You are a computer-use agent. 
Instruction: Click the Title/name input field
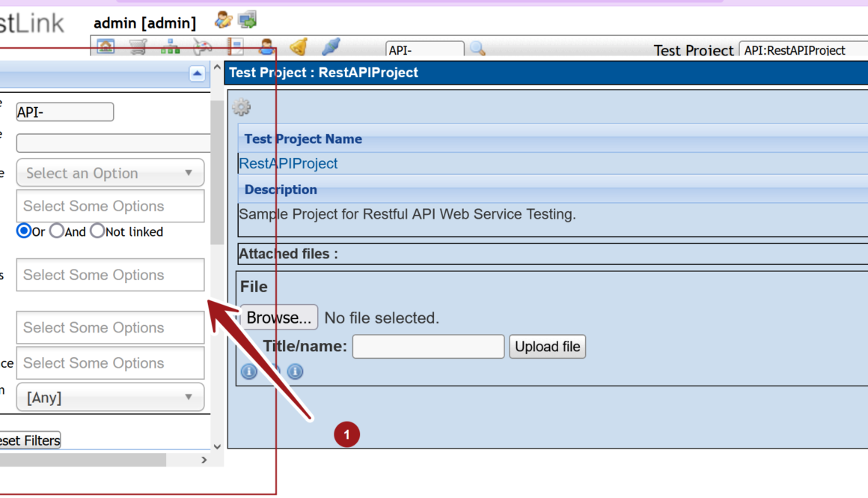(x=428, y=347)
